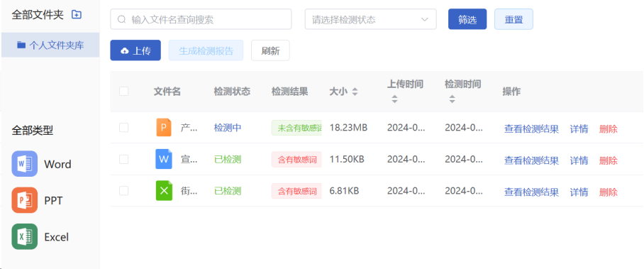Click the 文件名 column header
The width and height of the screenshot is (644, 269).
pos(167,92)
